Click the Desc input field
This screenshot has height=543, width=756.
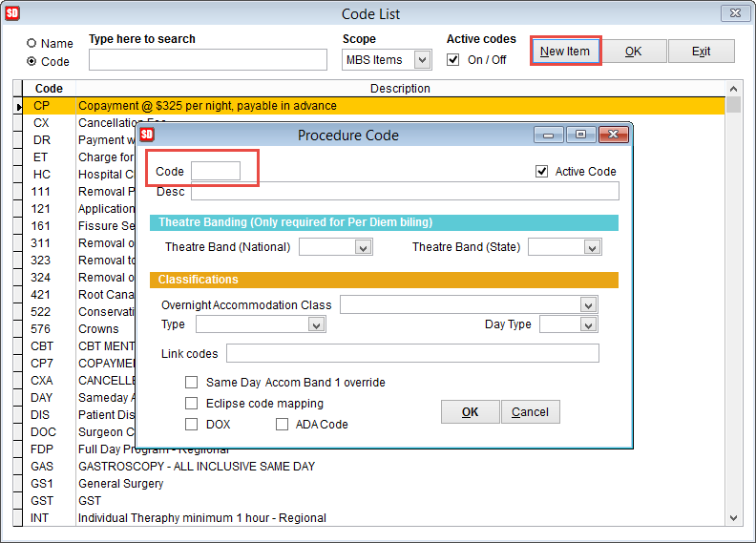point(405,191)
